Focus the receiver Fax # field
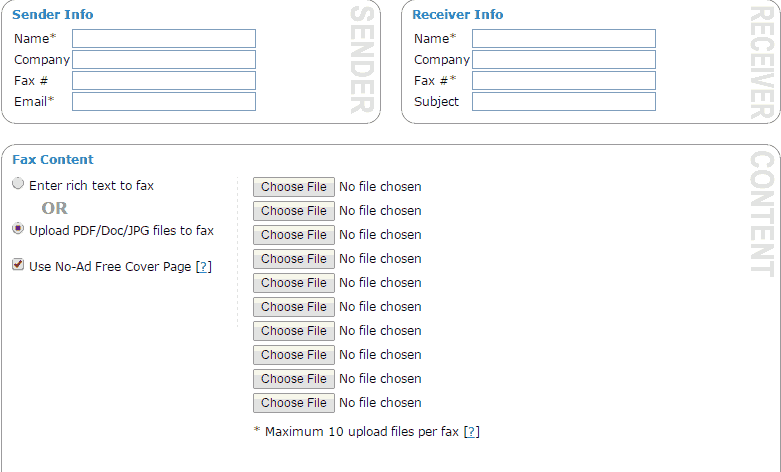 click(564, 81)
